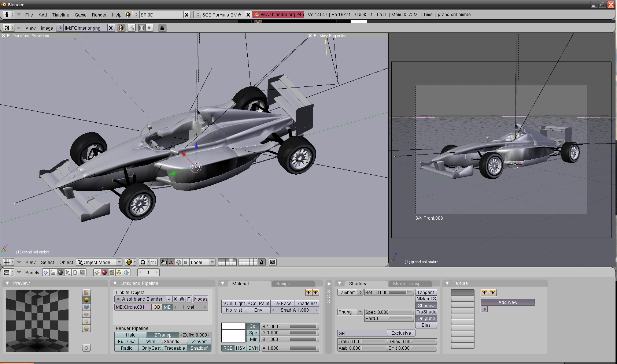Click the auto texture car icon
Screen dimensions: 617x364
click(x=182, y=299)
